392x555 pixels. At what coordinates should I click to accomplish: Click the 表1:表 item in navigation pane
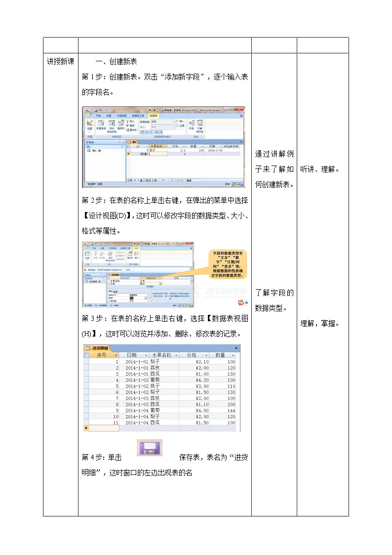tap(94, 151)
